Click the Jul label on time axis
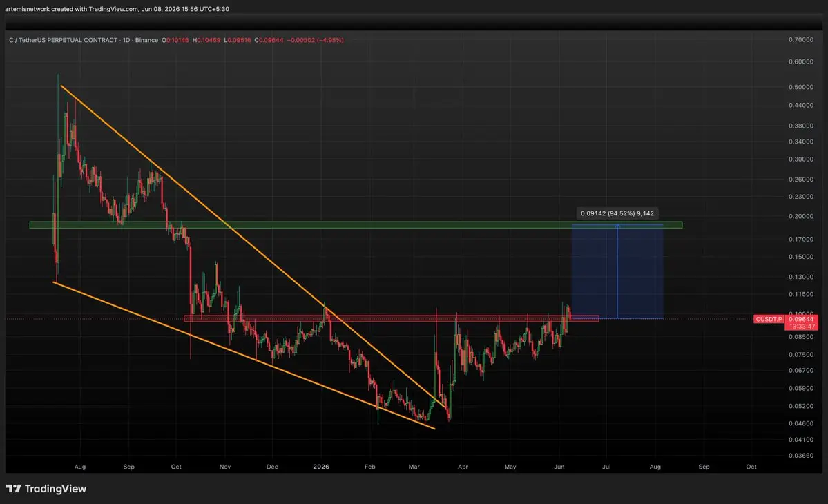 (x=606, y=467)
